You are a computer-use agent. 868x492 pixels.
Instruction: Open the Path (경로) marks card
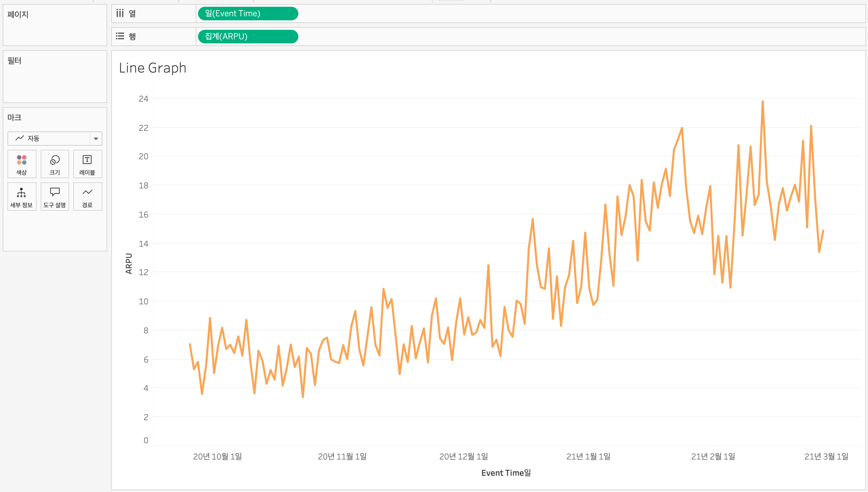coord(87,197)
